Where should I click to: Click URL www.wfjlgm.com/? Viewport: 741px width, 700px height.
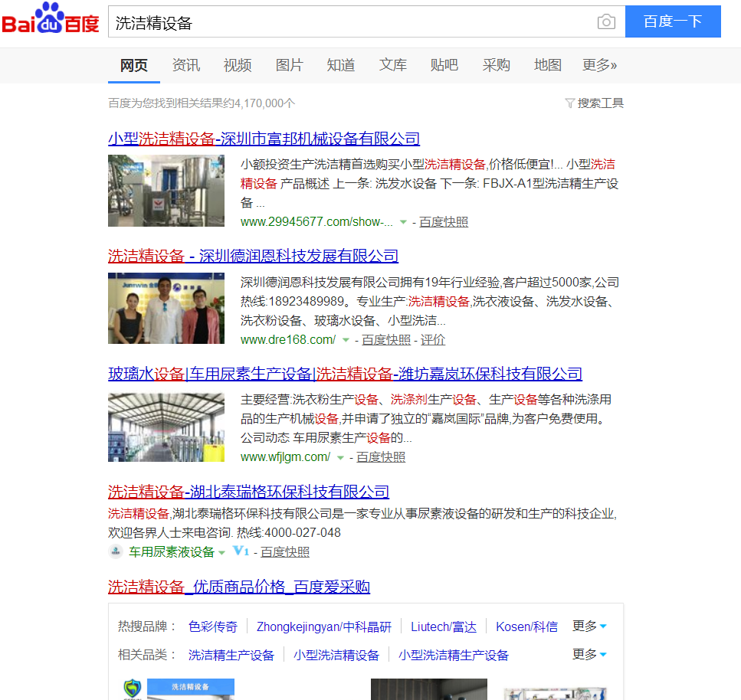[285, 457]
